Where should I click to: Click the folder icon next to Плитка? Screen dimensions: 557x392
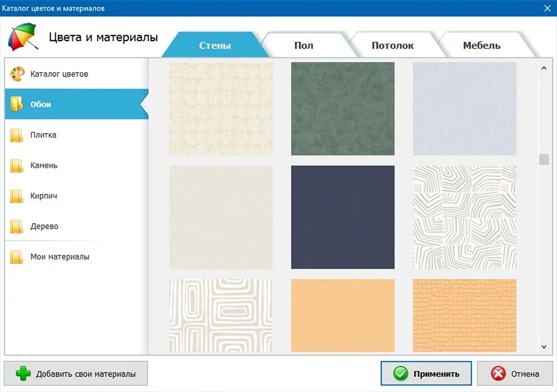[17, 135]
